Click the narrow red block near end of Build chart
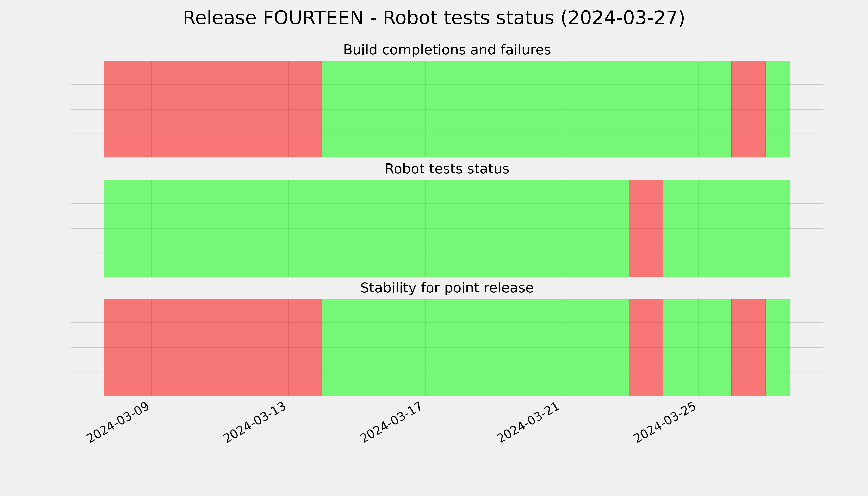Image resolution: width=868 pixels, height=496 pixels. [748, 109]
